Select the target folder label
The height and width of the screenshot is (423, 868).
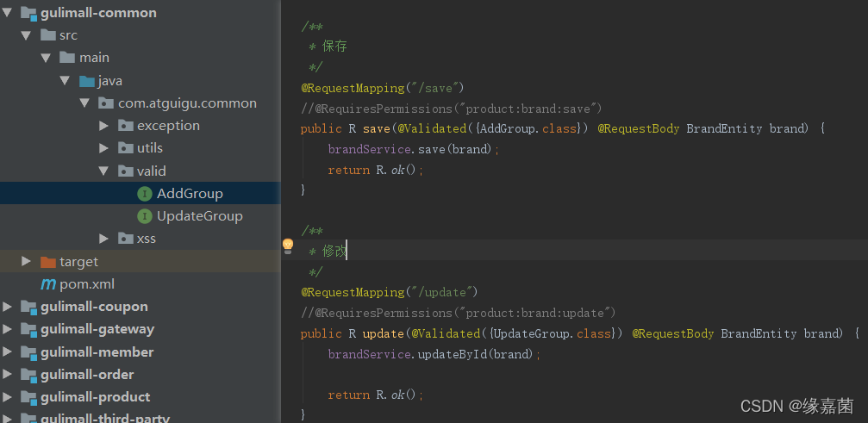pyautogui.click(x=78, y=262)
